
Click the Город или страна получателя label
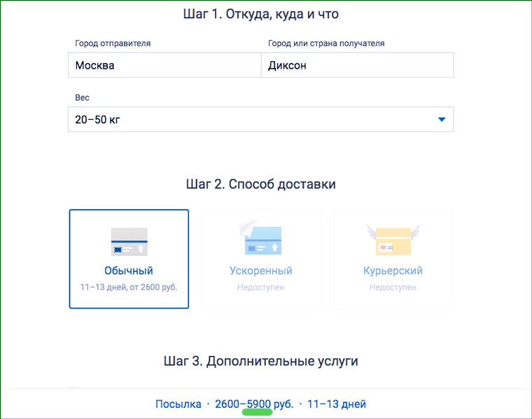click(x=326, y=43)
